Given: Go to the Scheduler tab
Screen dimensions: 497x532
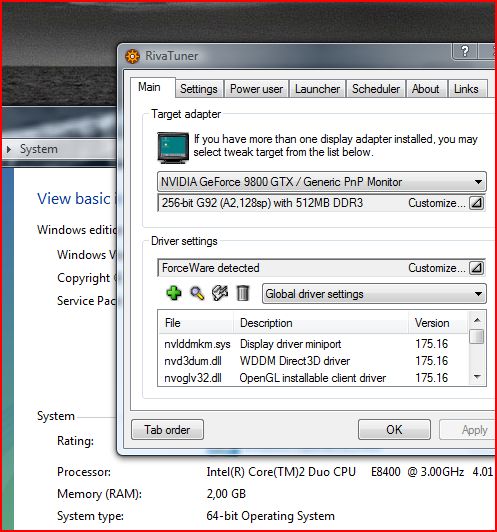Looking at the screenshot, I should tap(376, 89).
